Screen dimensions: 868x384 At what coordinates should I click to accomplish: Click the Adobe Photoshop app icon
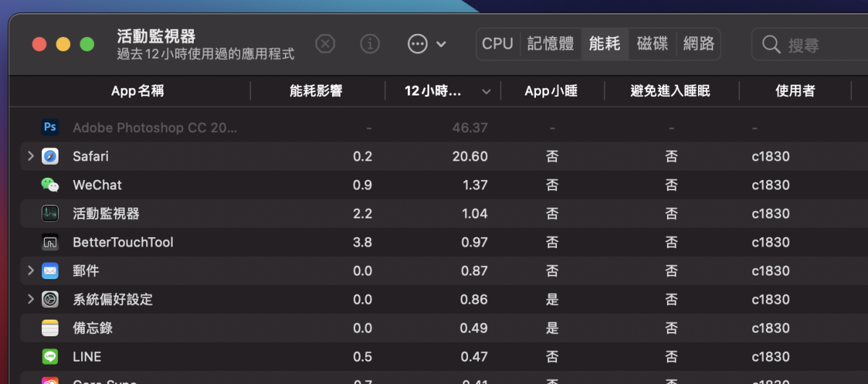(x=50, y=127)
